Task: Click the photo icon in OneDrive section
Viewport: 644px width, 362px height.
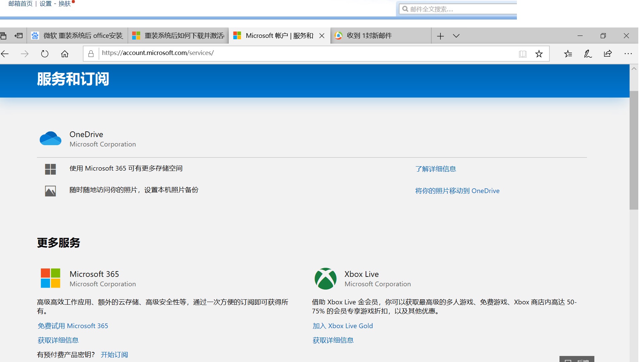Action: pyautogui.click(x=50, y=191)
